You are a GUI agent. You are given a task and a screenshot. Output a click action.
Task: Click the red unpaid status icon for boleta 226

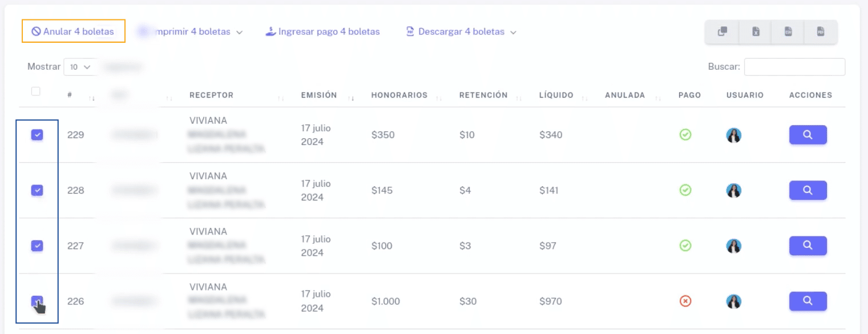[685, 301]
